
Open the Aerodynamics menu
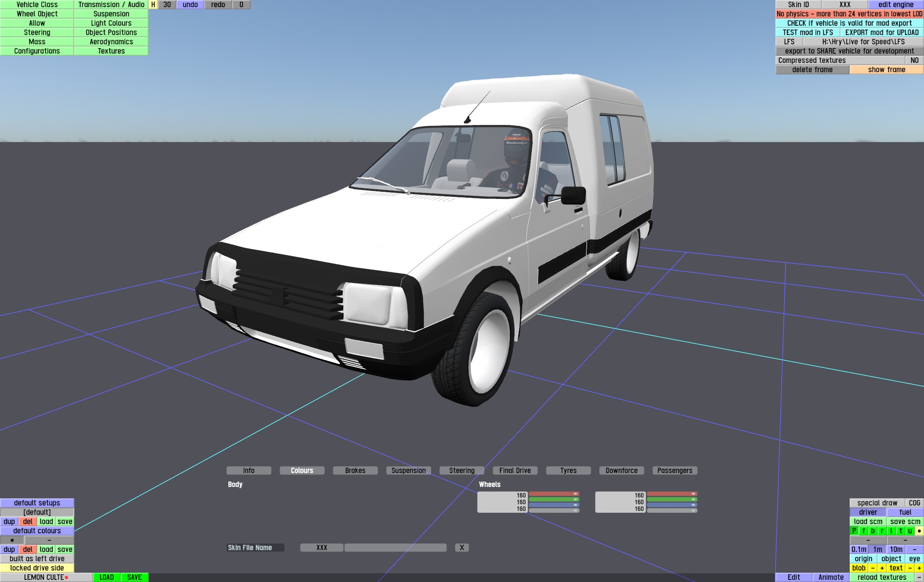tap(111, 42)
